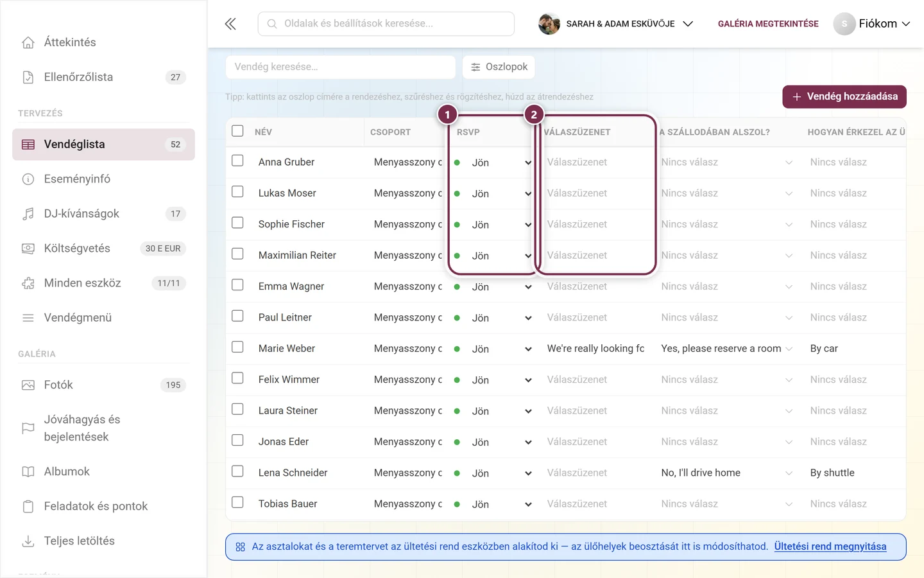
Task: Click the RSVP column header
Action: (468, 132)
